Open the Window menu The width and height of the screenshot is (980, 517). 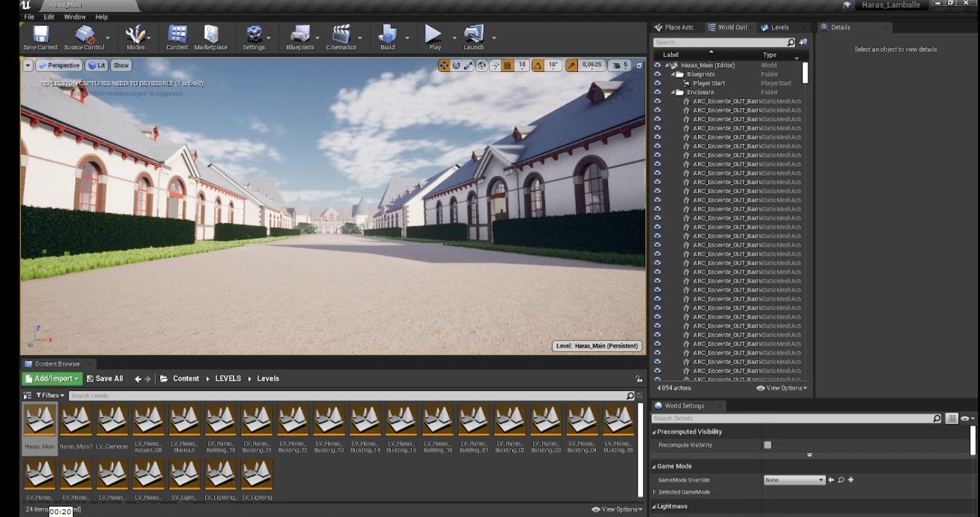pos(75,17)
